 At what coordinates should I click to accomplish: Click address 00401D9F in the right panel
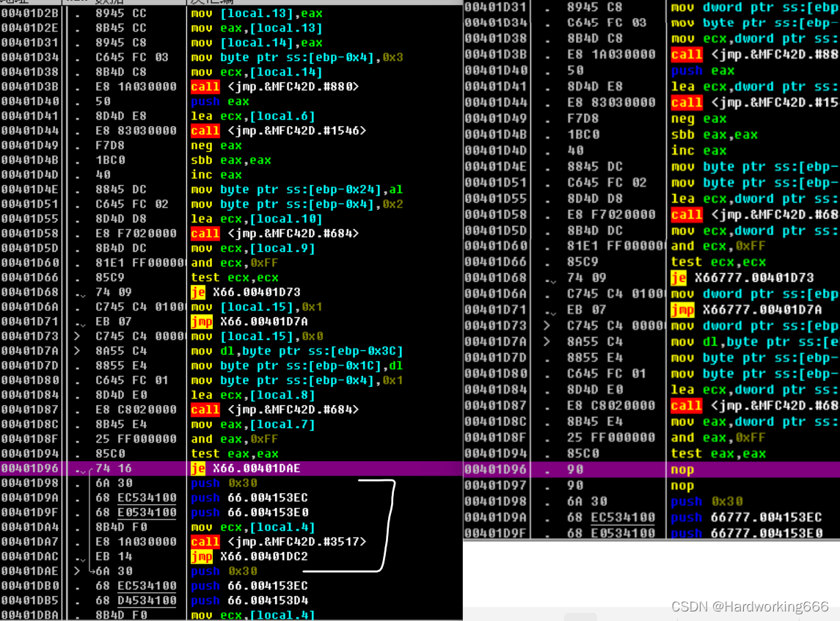point(496,533)
